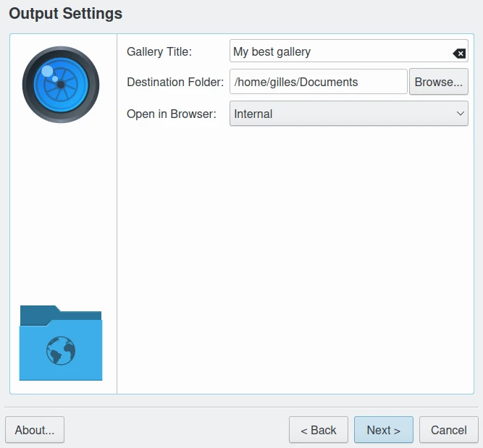Click the globe emblem on the folder
The width and height of the screenshot is (483, 448).
click(x=61, y=351)
